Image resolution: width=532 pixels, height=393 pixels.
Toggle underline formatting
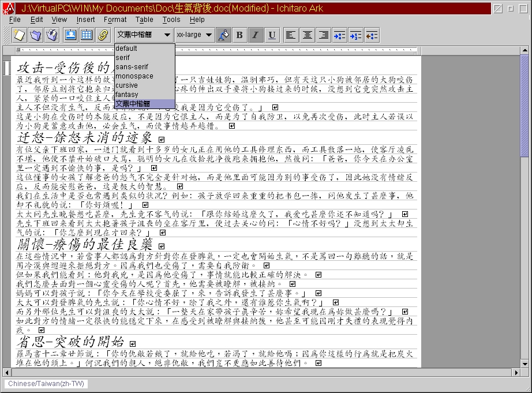click(272, 35)
